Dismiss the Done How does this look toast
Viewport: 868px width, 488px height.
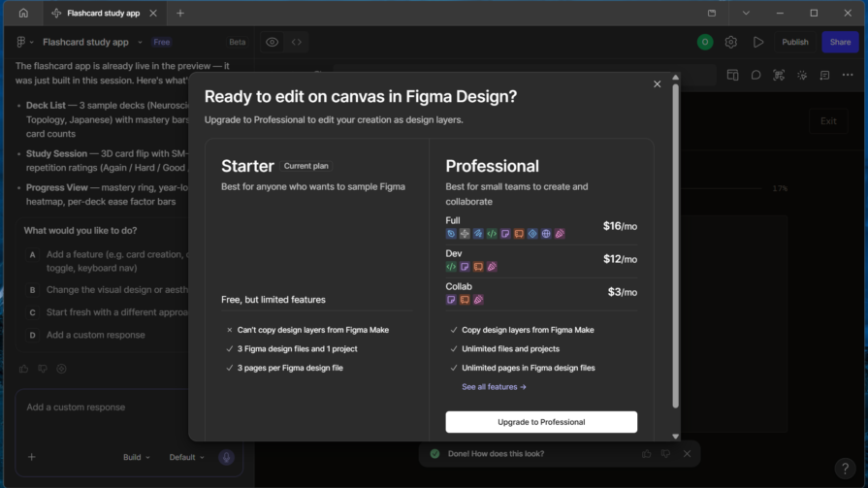click(x=687, y=454)
